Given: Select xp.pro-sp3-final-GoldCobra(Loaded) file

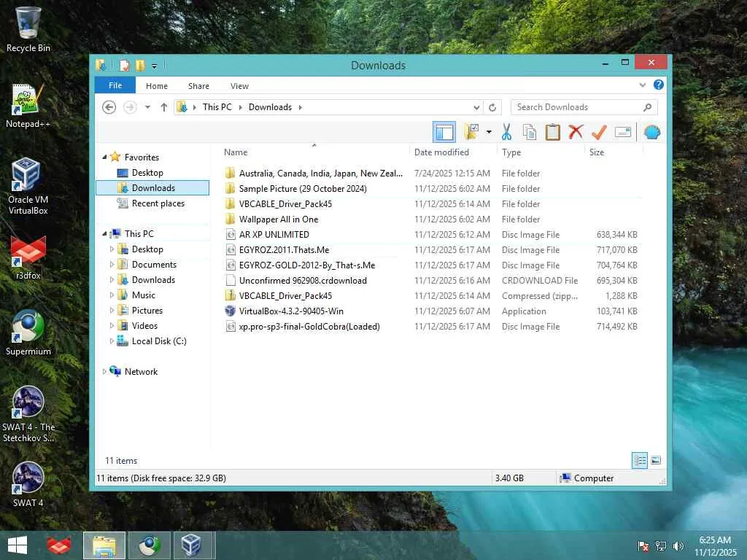Looking at the screenshot, I should click(431, 326).
